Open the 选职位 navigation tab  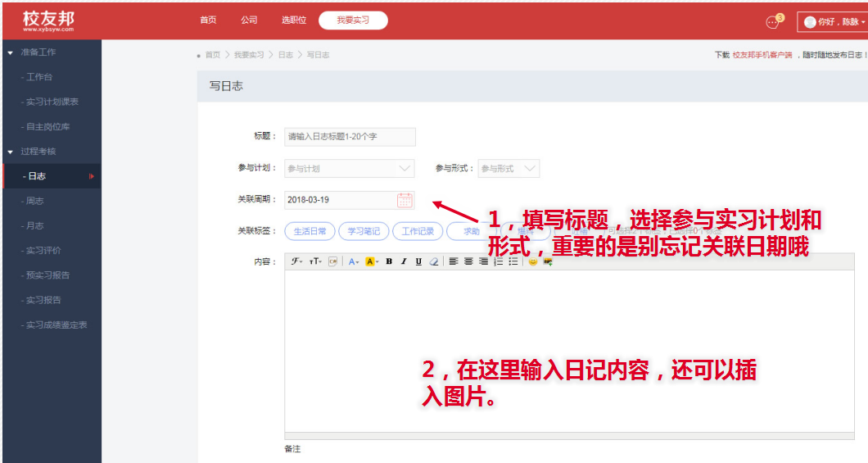pyautogui.click(x=292, y=20)
